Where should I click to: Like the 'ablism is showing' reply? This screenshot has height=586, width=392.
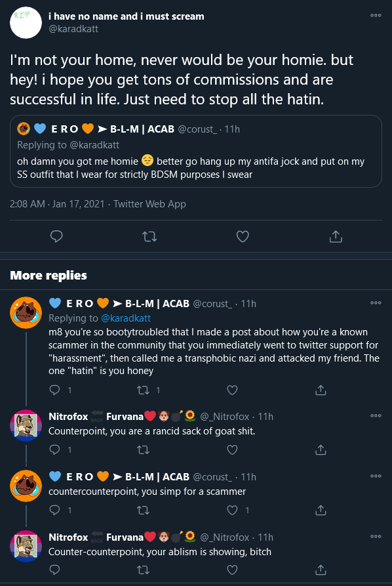232,570
